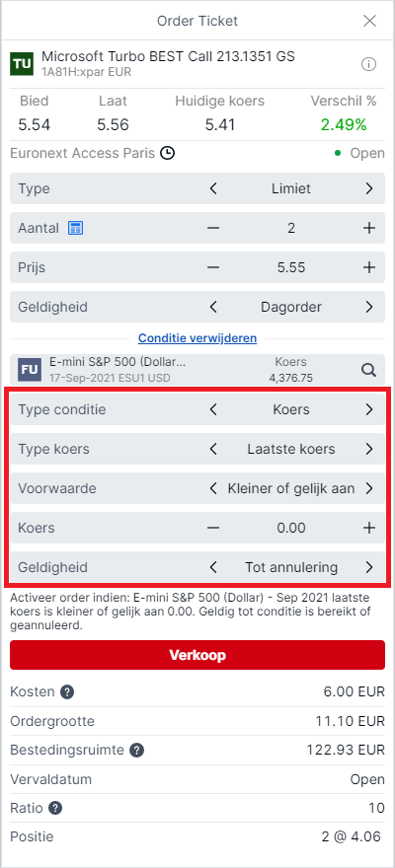Screen dimensions: 395x868
Task: Close the Order Ticket panel
Action: tap(369, 21)
